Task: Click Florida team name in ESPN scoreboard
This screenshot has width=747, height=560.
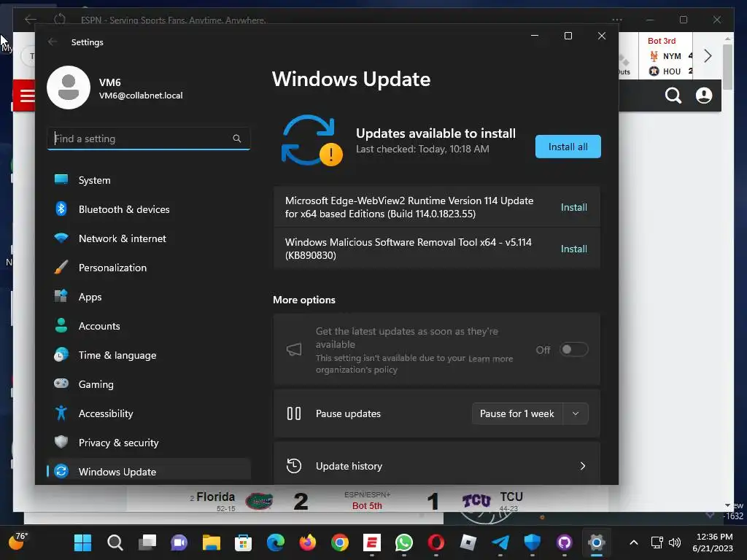Action: coord(215,497)
